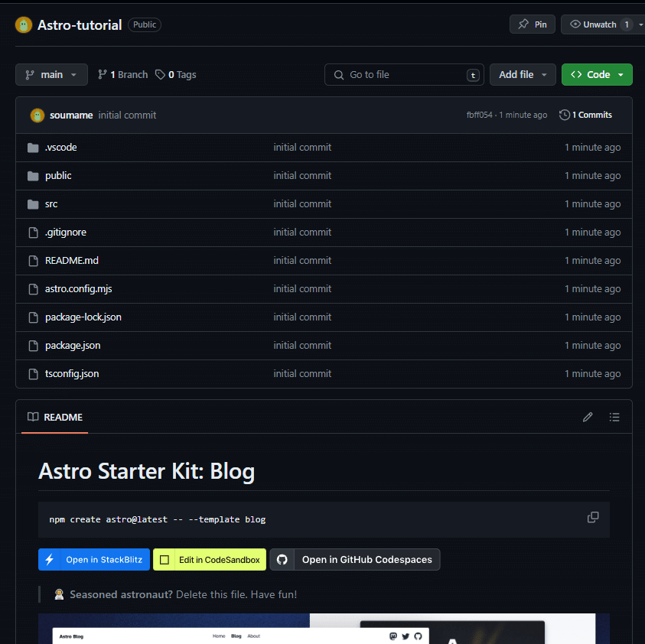Click the magnifier icon in Go to file
This screenshot has width=645, height=644.
tap(339, 75)
